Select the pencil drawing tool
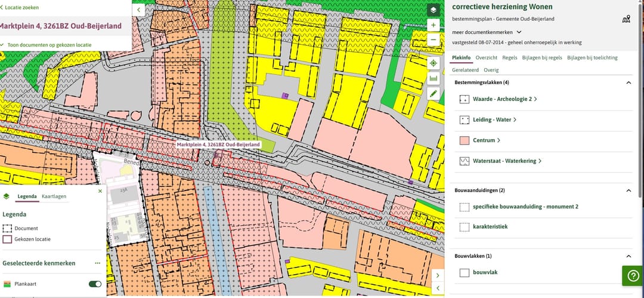The image size is (644, 298). click(434, 93)
